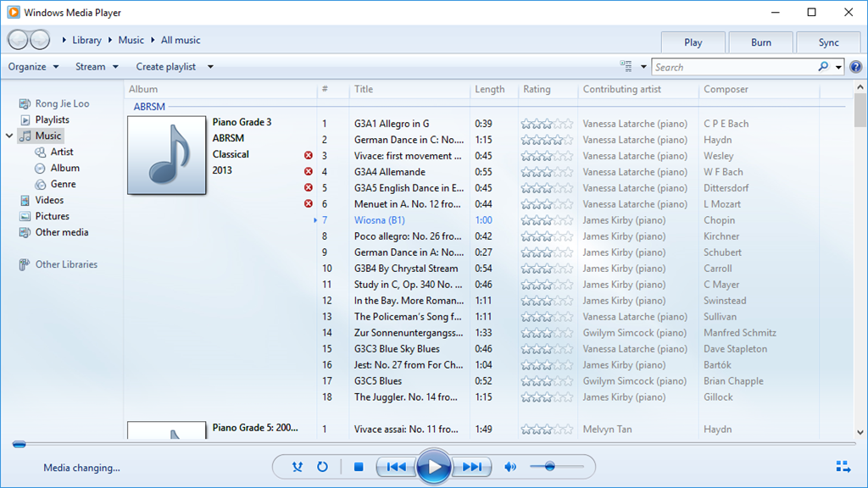
Task: Sort by the track number column header
Action: pyautogui.click(x=333, y=89)
